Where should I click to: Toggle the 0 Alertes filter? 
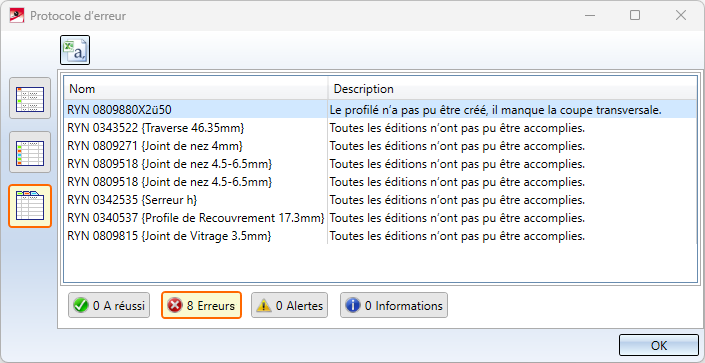(290, 305)
